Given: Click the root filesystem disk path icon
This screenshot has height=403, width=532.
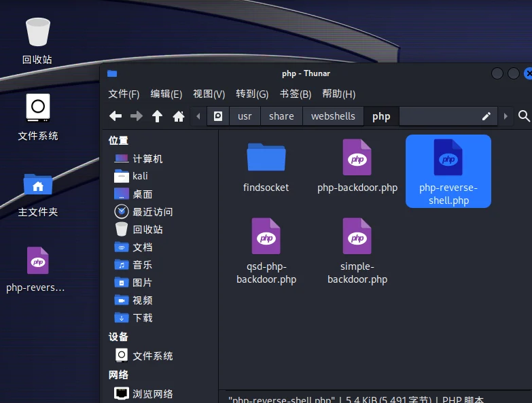Looking at the screenshot, I should [218, 116].
